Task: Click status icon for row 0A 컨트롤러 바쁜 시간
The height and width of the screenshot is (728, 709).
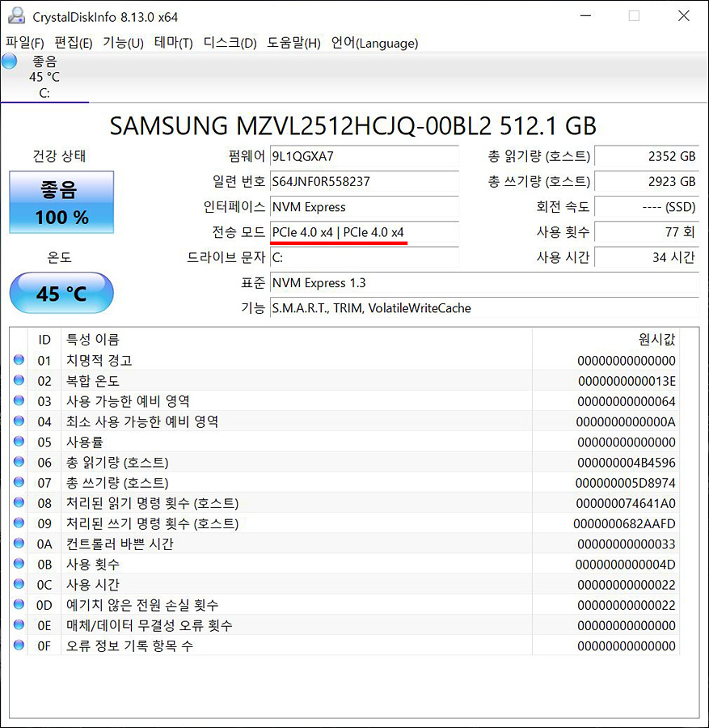Action: point(19,543)
